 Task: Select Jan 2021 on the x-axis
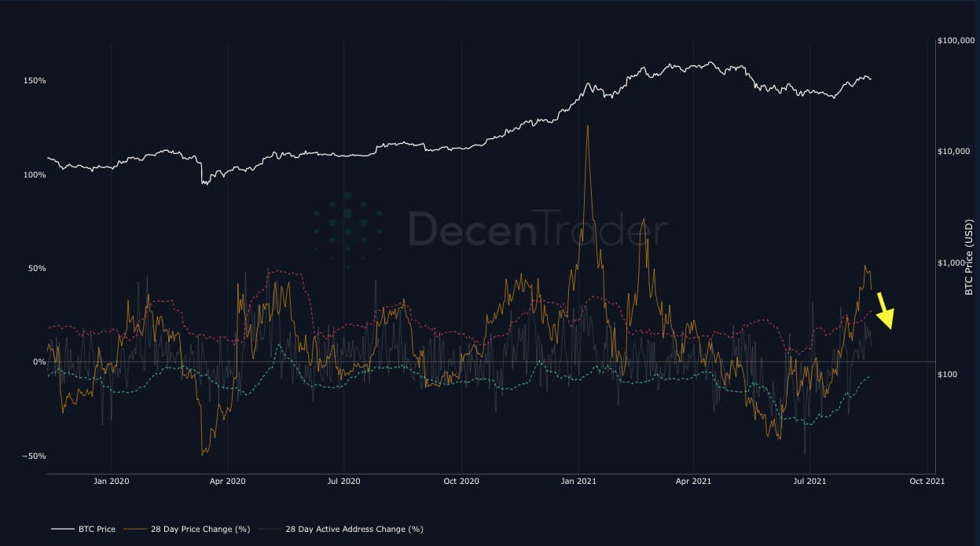(x=578, y=480)
